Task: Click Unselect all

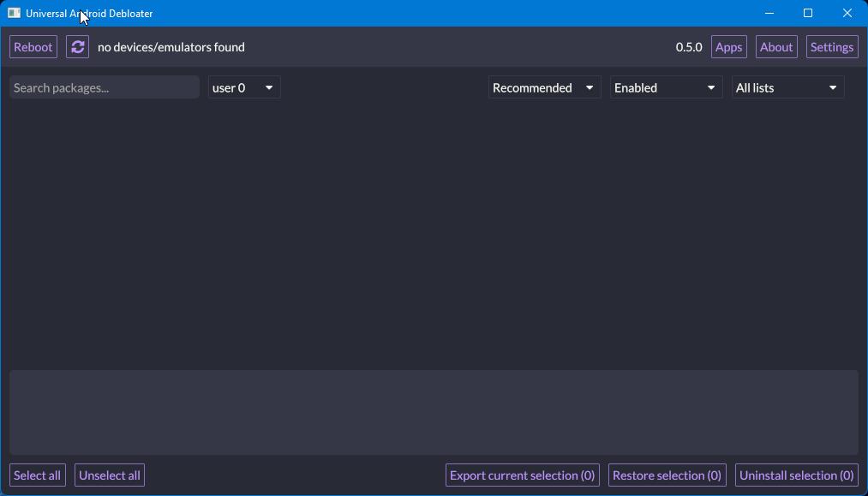Action: 110,475
